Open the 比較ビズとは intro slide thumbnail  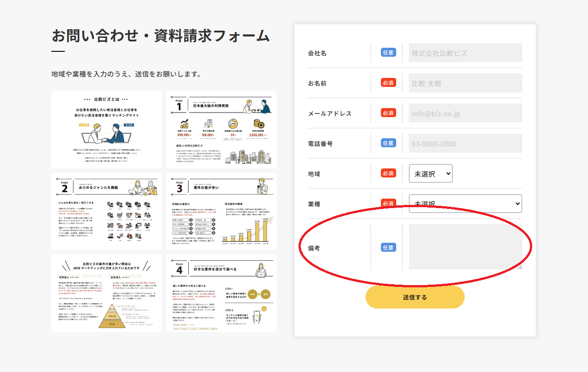click(x=106, y=130)
